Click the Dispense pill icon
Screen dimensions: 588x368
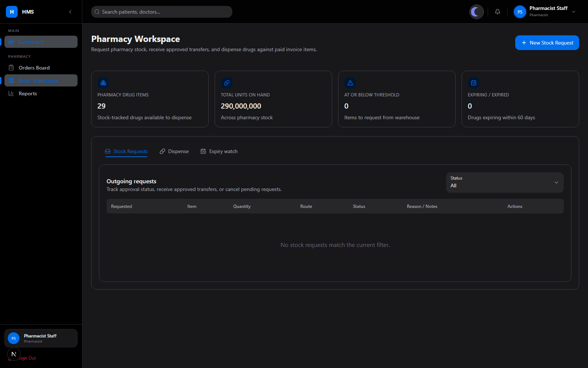pos(162,151)
